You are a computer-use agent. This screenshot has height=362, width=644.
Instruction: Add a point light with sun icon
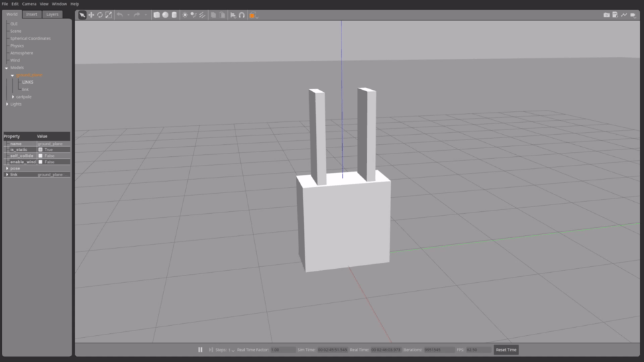(185, 15)
